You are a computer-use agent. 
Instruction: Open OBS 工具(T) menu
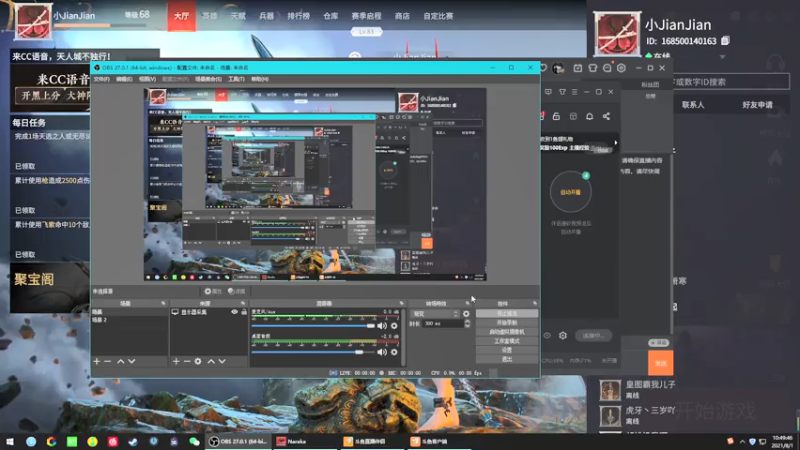click(236, 79)
